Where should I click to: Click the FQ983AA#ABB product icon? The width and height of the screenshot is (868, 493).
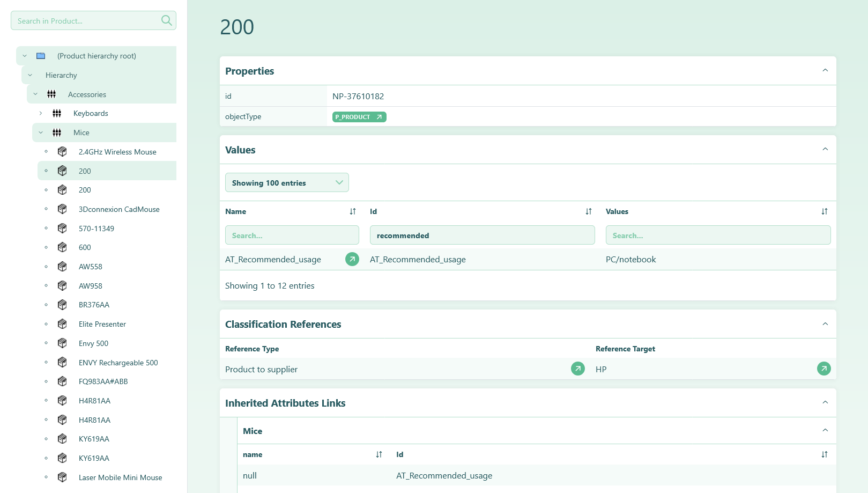pyautogui.click(x=62, y=381)
